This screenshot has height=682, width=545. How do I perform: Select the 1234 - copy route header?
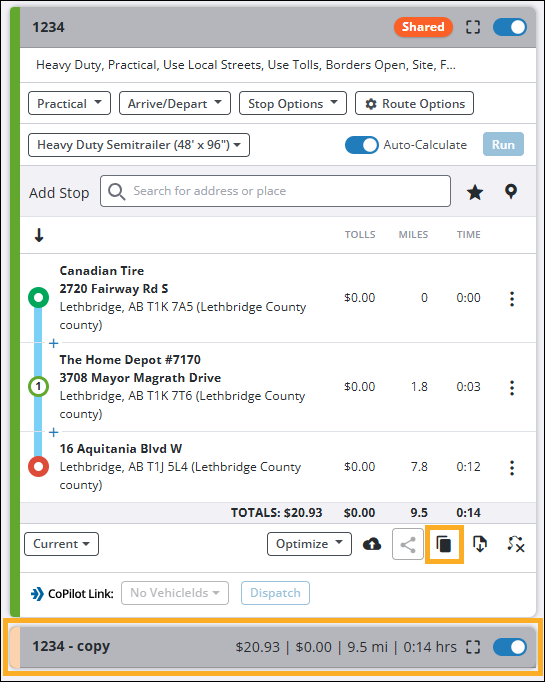pyautogui.click(x=273, y=647)
